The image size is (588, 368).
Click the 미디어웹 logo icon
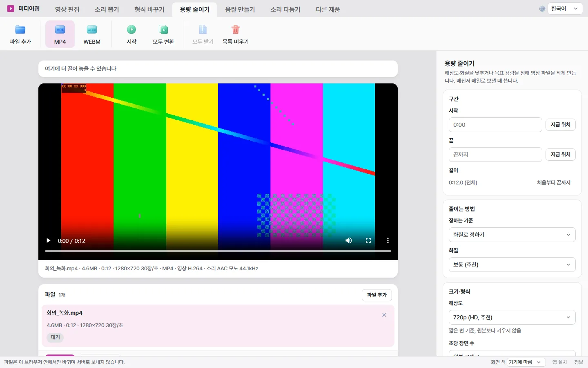coord(11,9)
